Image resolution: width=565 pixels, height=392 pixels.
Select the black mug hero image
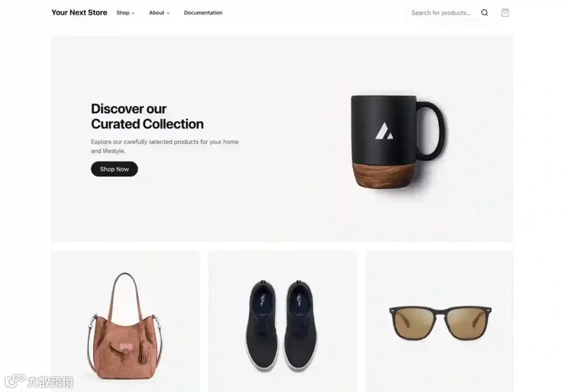coord(398,142)
